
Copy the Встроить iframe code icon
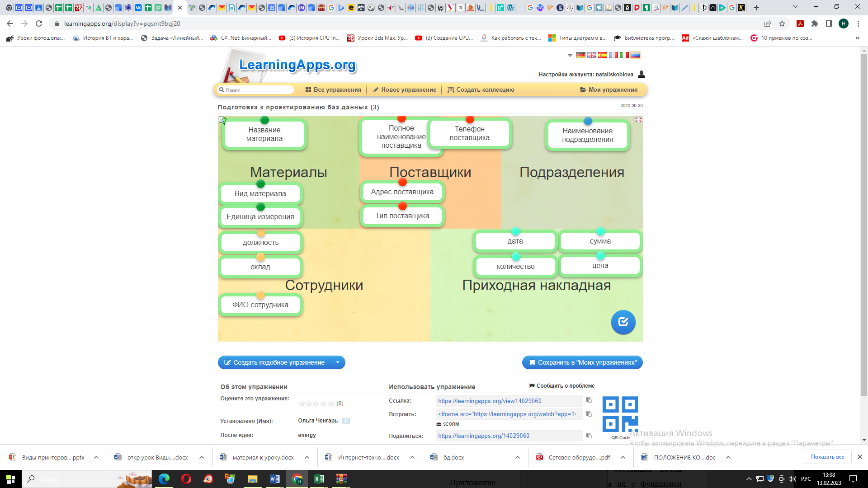click(589, 414)
